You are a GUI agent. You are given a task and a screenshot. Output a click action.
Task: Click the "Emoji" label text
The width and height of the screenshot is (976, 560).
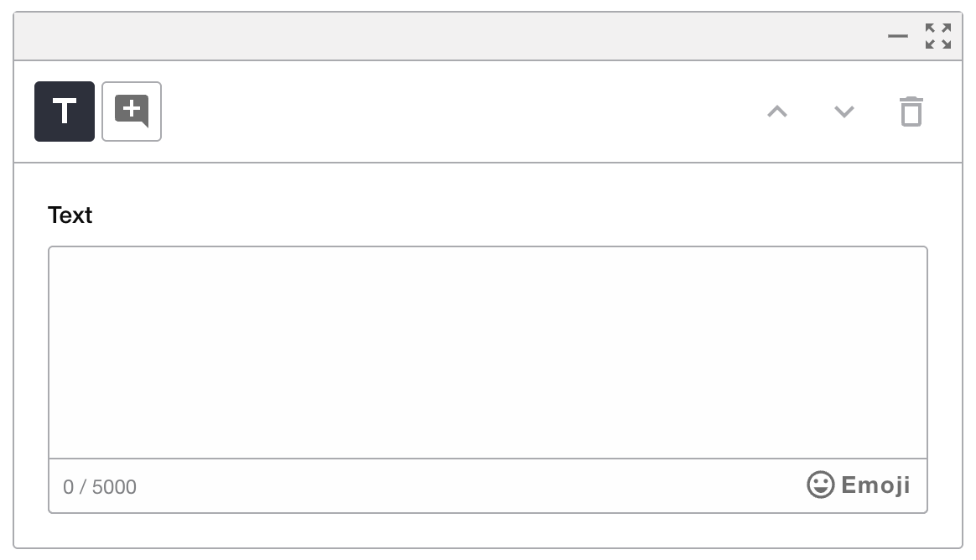(875, 485)
